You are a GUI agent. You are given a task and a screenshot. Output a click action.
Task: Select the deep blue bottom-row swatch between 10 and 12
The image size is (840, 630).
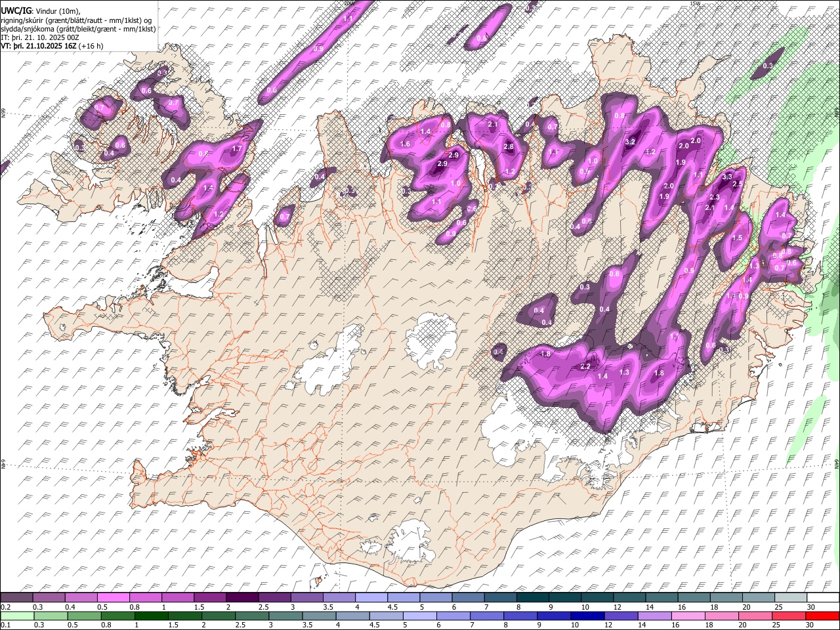tap(587, 616)
